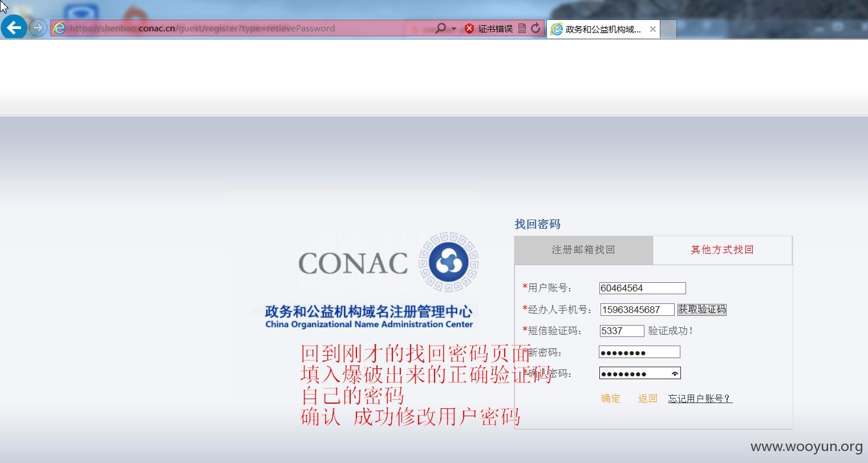Screen dimensions: 868x463
Task: Click the browser Forward arrow button
Action: click(38, 28)
